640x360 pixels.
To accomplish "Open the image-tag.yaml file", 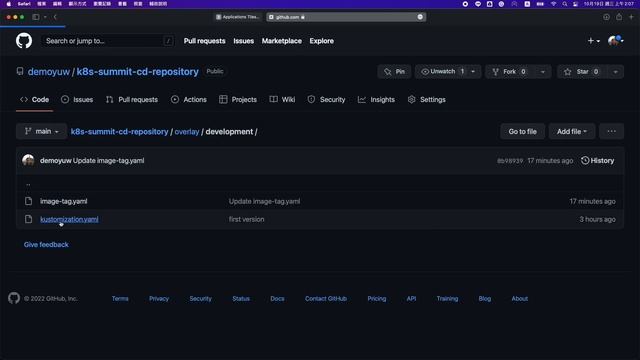I will tap(64, 201).
